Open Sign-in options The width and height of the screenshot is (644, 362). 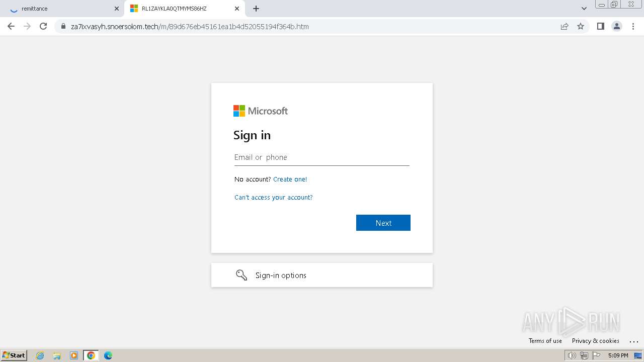click(322, 275)
